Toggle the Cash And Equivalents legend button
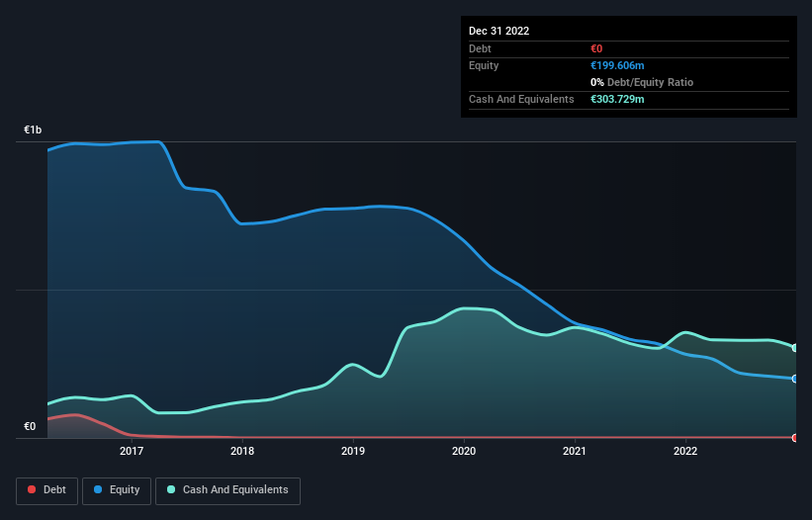 click(x=227, y=490)
